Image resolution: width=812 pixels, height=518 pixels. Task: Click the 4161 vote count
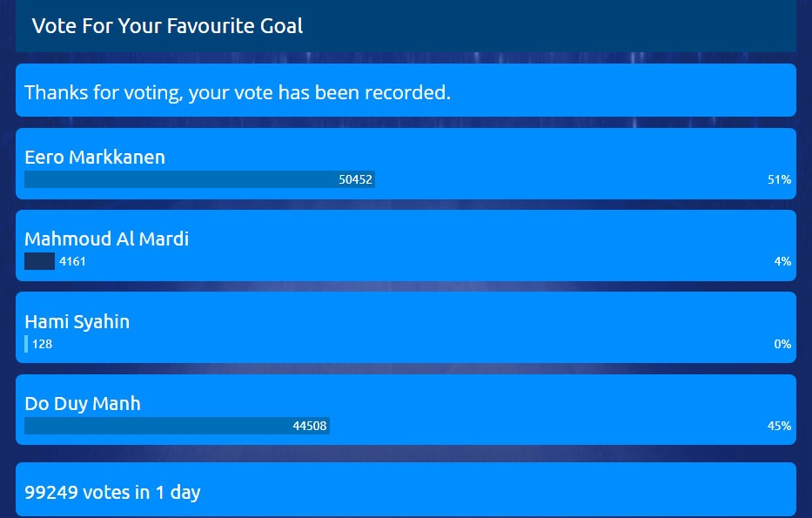(x=72, y=261)
